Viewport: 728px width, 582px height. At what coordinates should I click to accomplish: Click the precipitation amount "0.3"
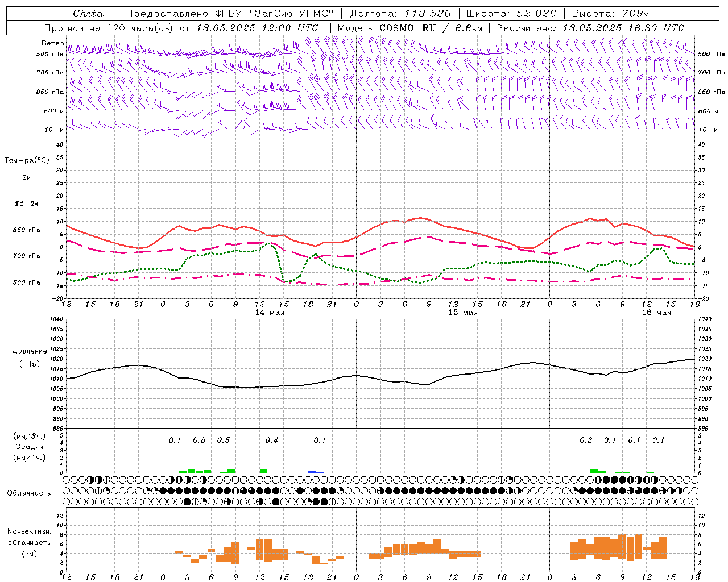point(586,440)
